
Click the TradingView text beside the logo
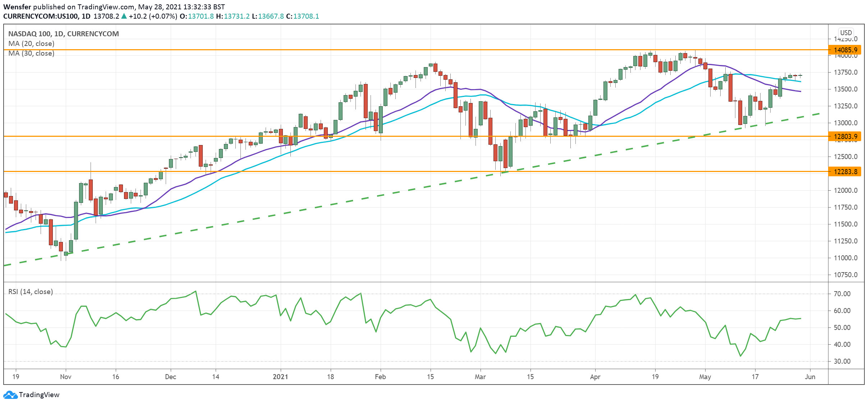click(39, 395)
